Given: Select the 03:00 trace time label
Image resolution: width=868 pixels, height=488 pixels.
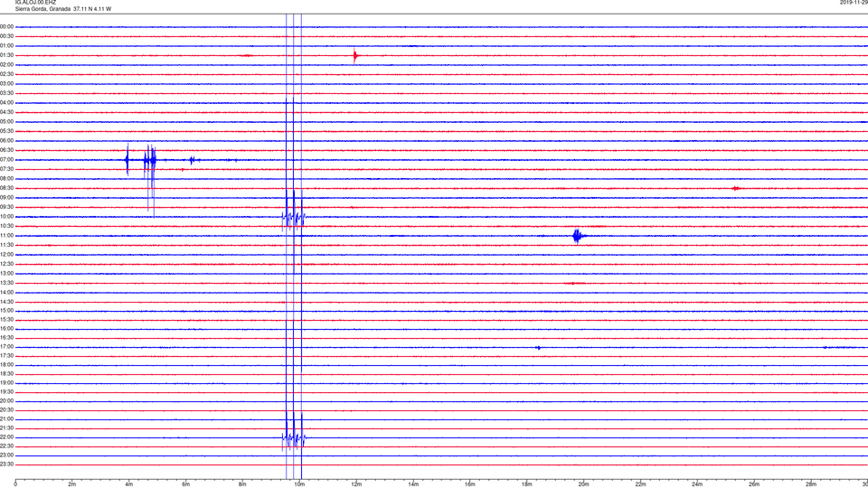Looking at the screenshot, I should 6,83.
